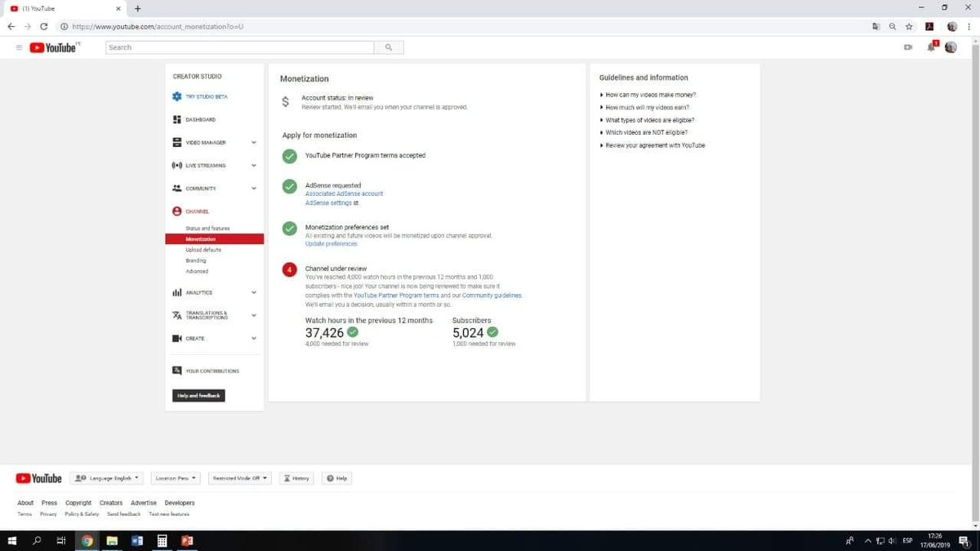Open the Windows Start menu
The height and width of the screenshot is (551, 980).
tap(11, 540)
